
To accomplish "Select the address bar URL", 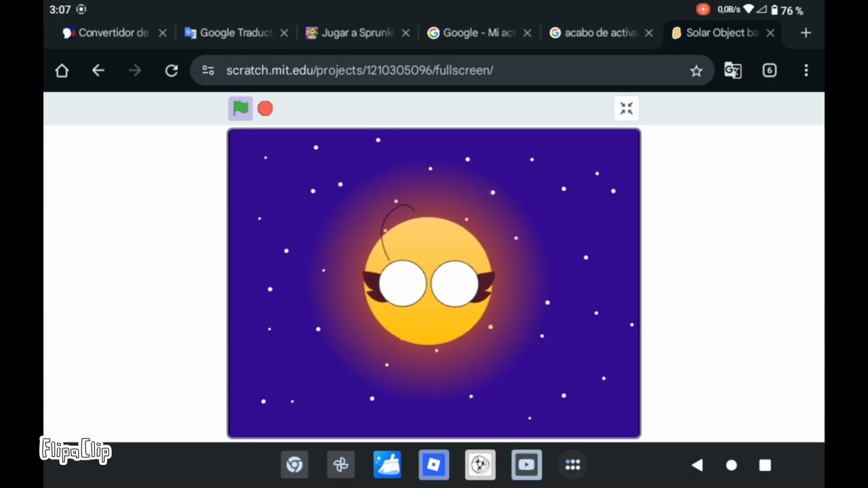I will point(359,70).
